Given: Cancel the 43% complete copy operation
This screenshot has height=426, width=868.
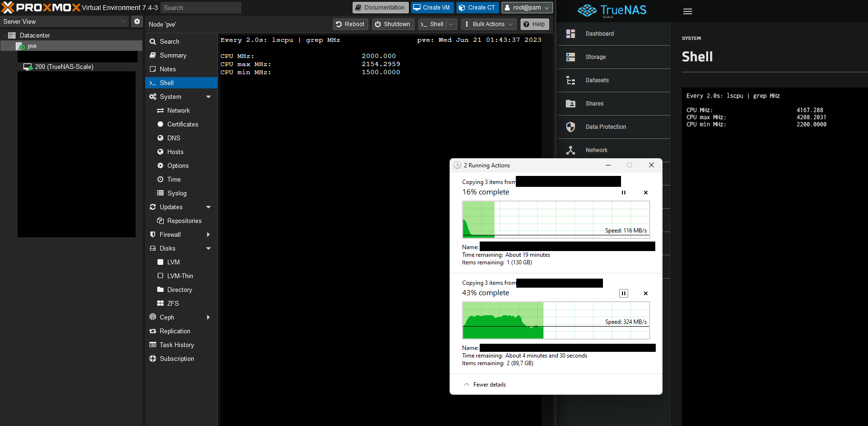Looking at the screenshot, I should click(x=646, y=293).
